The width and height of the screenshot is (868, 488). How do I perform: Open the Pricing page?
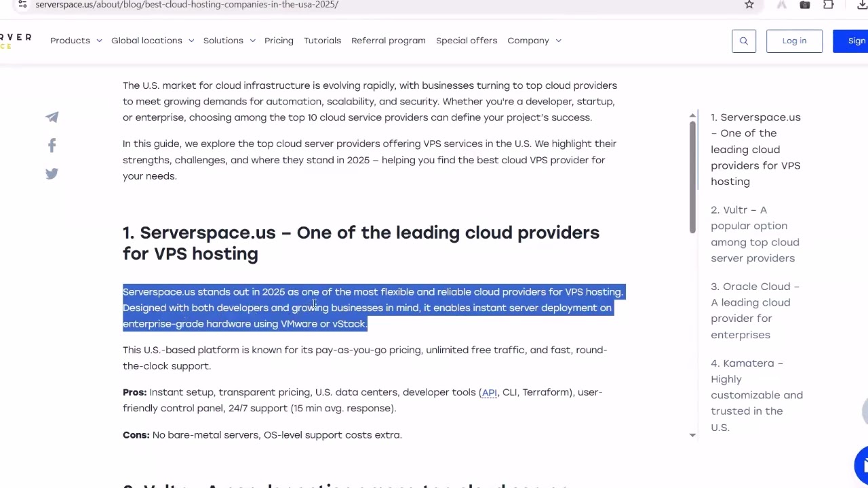coord(279,41)
